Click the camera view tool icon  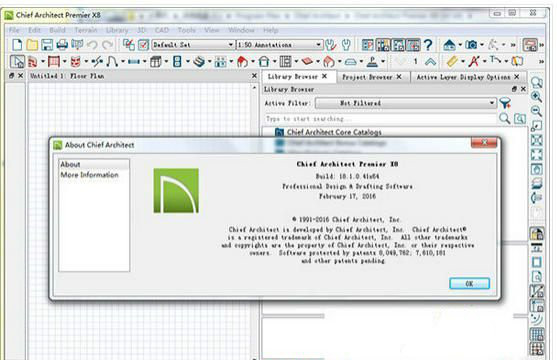point(471,45)
